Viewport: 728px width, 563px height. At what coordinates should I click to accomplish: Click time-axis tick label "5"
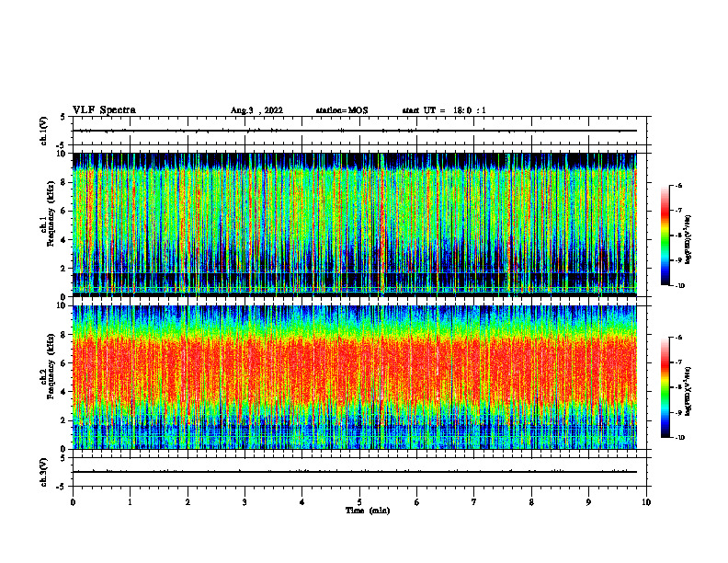click(359, 502)
